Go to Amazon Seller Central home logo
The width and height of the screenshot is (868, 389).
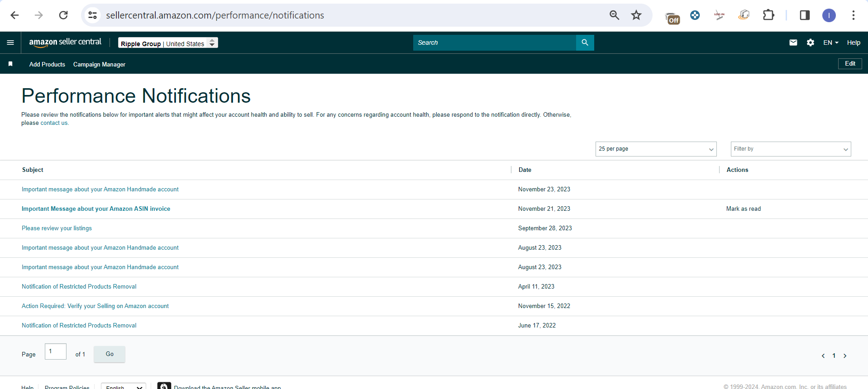[65, 42]
